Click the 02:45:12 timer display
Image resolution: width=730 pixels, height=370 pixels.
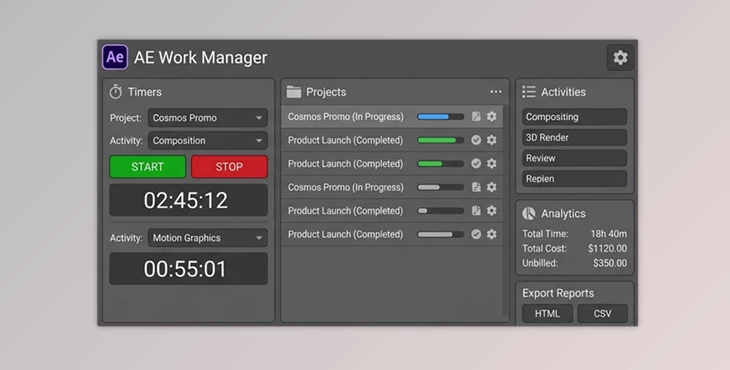pyautogui.click(x=188, y=200)
